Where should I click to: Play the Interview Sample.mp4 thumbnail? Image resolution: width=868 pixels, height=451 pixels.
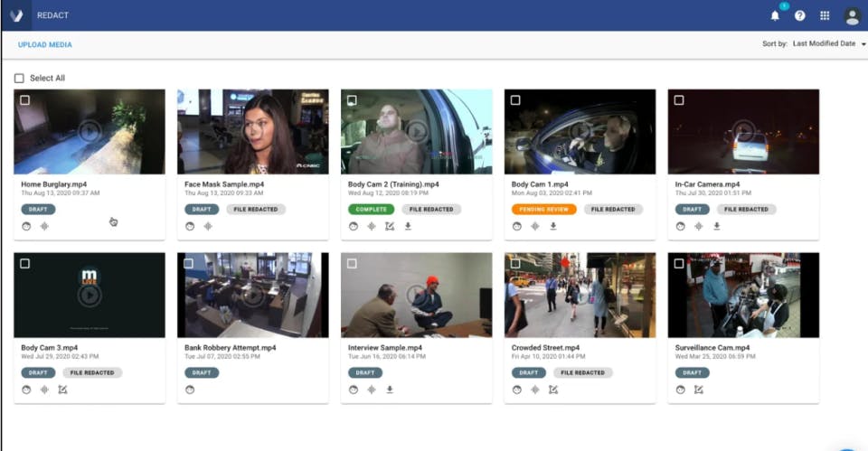(x=416, y=295)
